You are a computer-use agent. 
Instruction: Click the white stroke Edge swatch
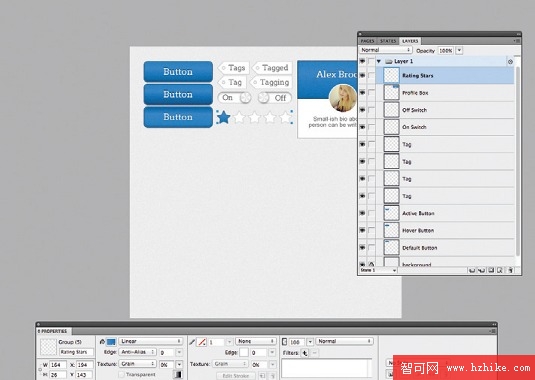tap(244, 352)
